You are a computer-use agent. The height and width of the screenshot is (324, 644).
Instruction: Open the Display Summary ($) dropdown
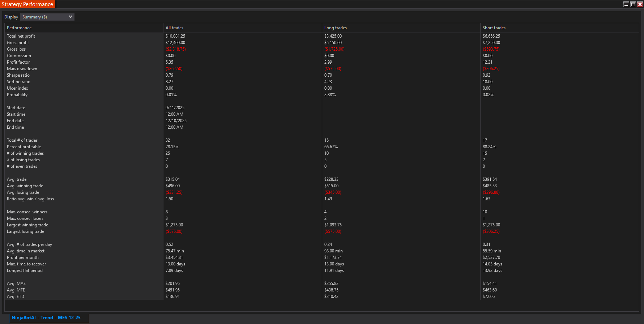pos(47,17)
